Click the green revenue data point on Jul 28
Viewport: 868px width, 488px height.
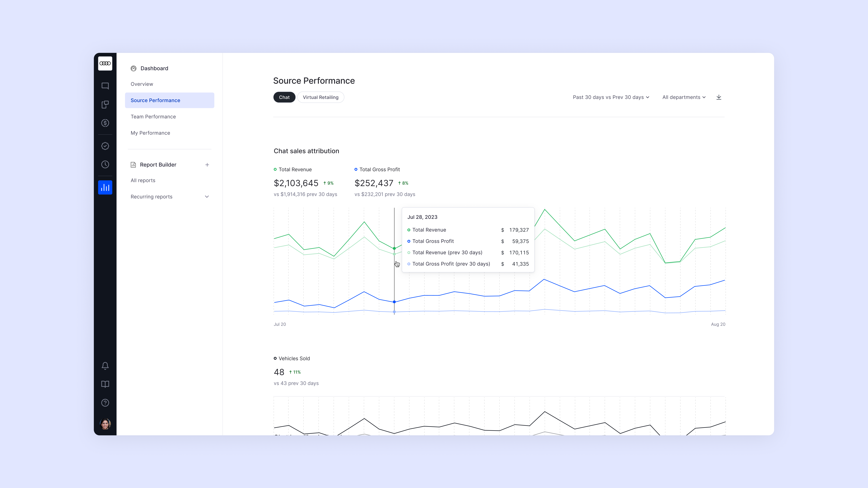tap(394, 249)
